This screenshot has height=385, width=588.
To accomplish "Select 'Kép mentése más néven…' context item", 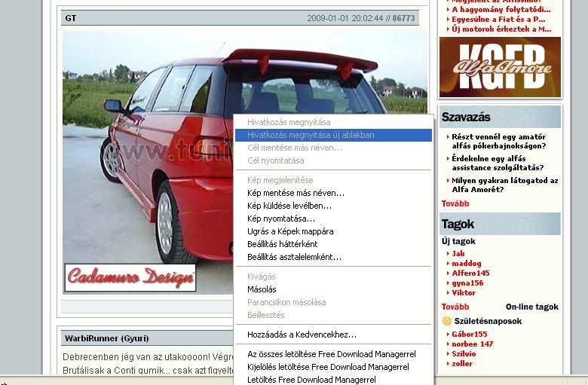I will point(333,193).
